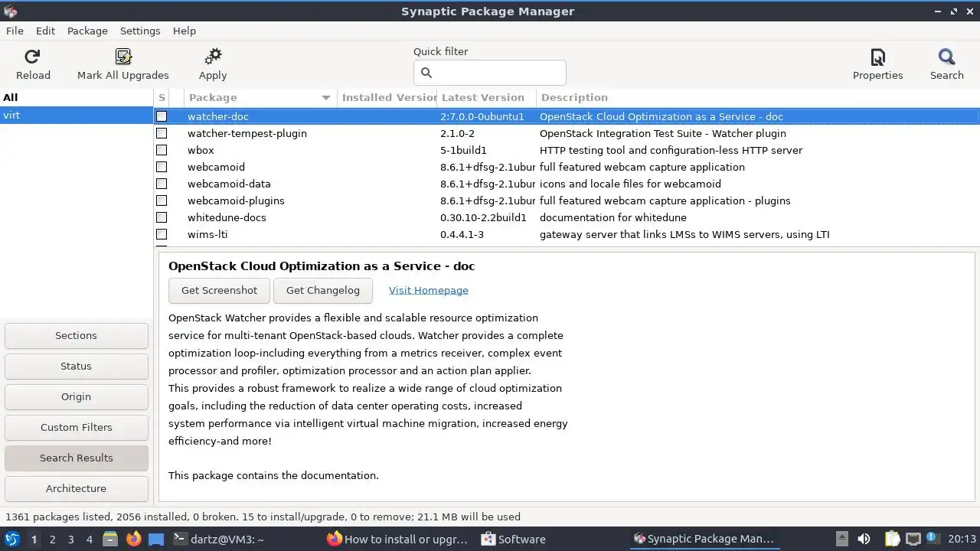This screenshot has width=980, height=551.
Task: Open the Package menu
Action: [x=87, y=31]
